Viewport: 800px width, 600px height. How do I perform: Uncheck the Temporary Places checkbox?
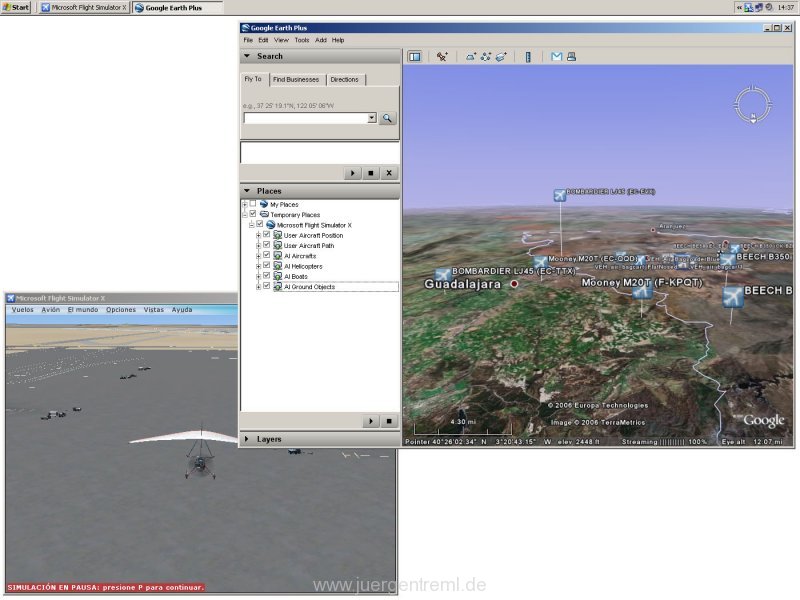pos(253,214)
